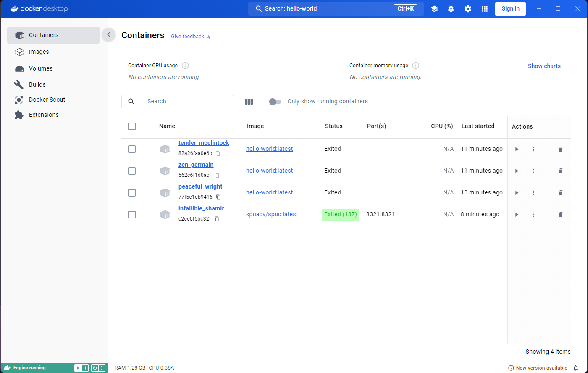Delete the infallible_shamir container
588x373 pixels.
pos(560,215)
